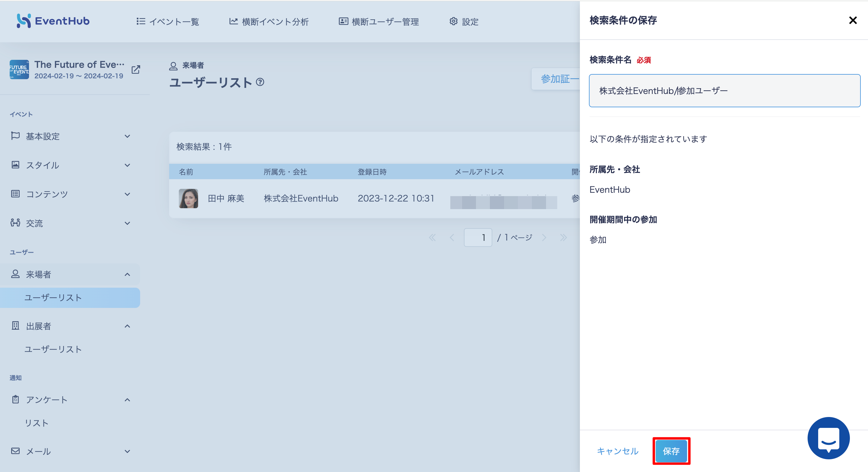The image size is (868, 472).
Task: Expand the メール sidebar section
Action: click(127, 451)
